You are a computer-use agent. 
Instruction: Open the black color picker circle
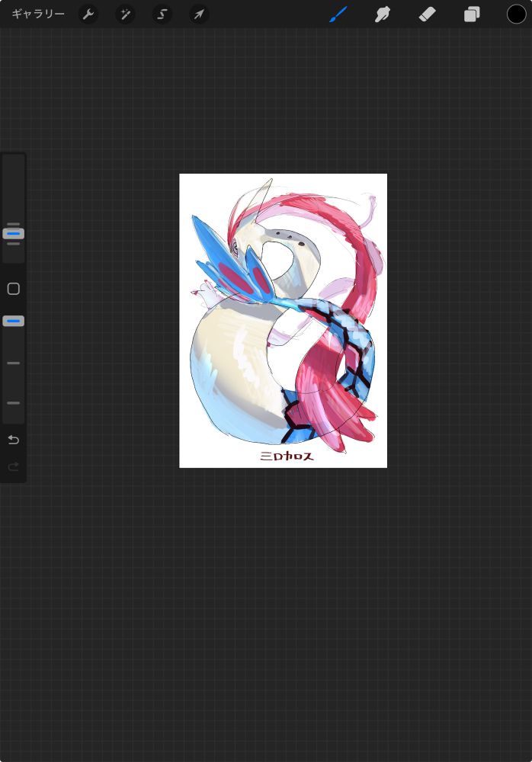[516, 14]
